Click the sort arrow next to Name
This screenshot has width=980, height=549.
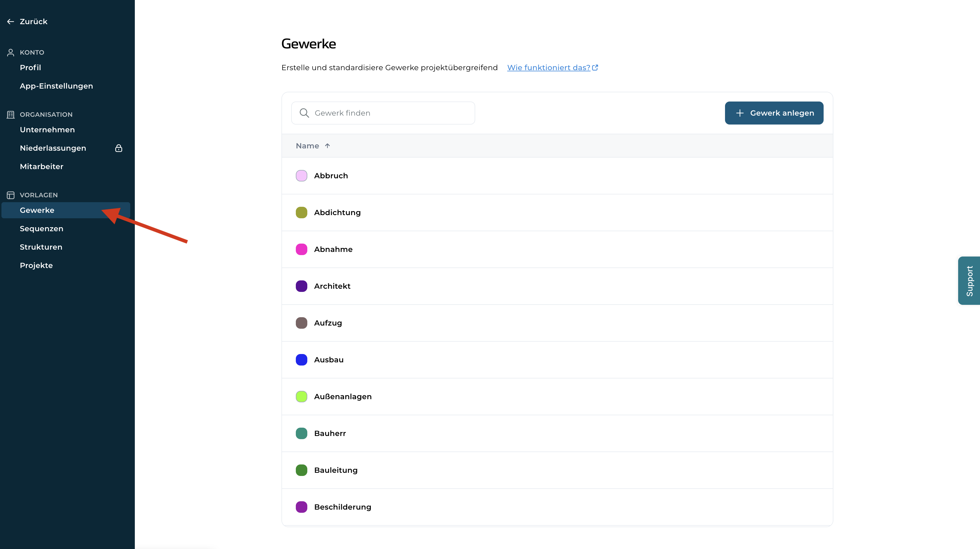click(x=327, y=146)
